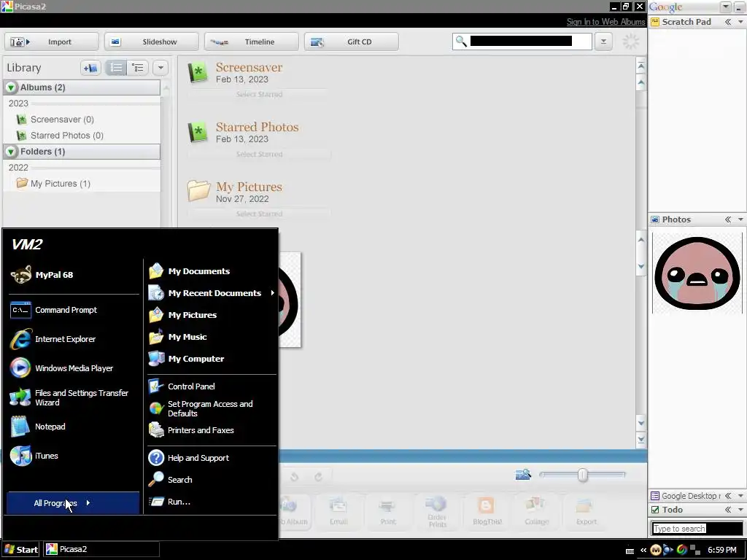Screen dimensions: 747x560
Task: Expand the Google Desktop gadget
Action: coord(728,496)
